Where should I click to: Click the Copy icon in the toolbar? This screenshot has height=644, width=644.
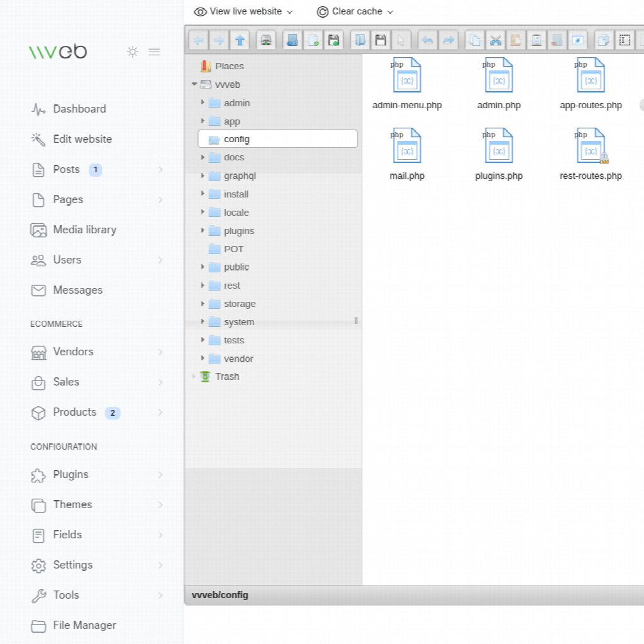point(475,40)
